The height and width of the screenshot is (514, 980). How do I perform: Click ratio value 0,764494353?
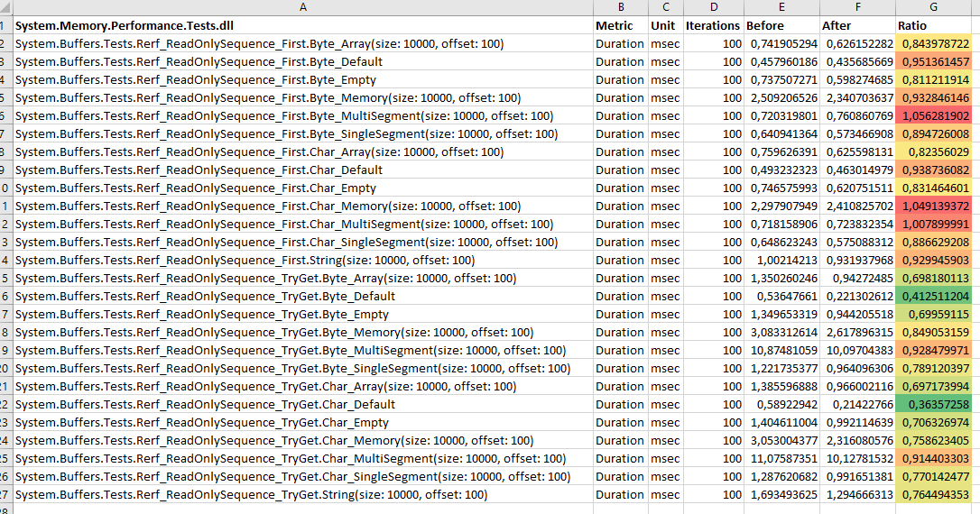point(934,495)
